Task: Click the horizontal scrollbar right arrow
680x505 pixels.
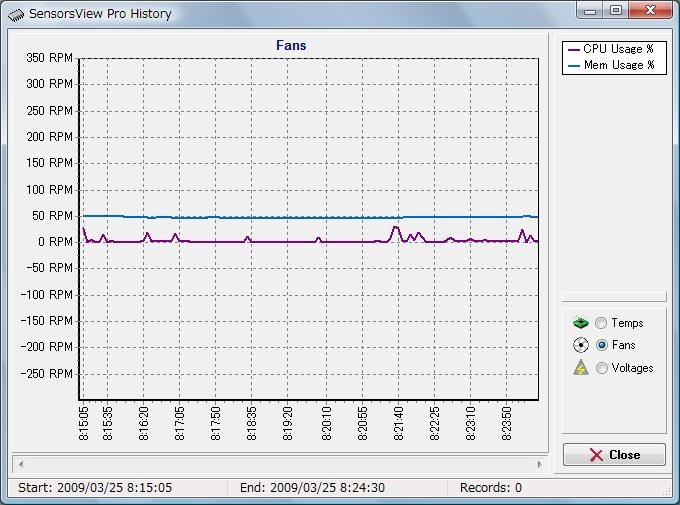Action: tap(539, 464)
